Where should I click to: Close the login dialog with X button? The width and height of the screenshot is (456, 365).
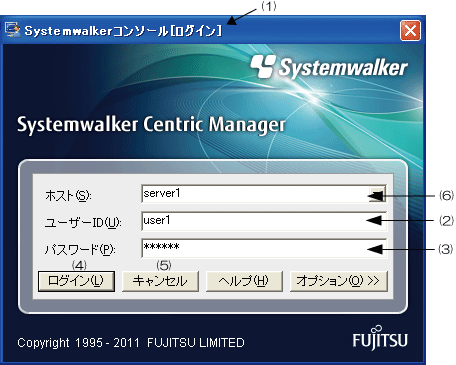[410, 30]
